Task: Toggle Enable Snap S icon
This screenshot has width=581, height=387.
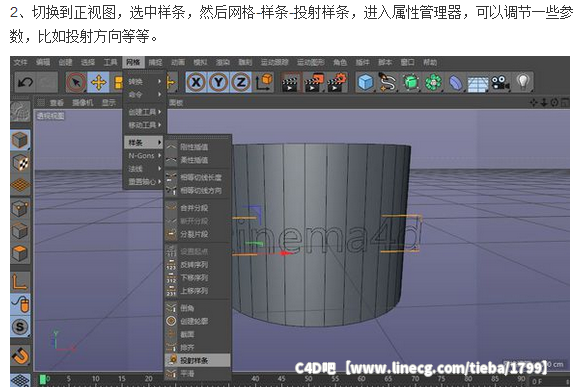Action: [x=20, y=327]
